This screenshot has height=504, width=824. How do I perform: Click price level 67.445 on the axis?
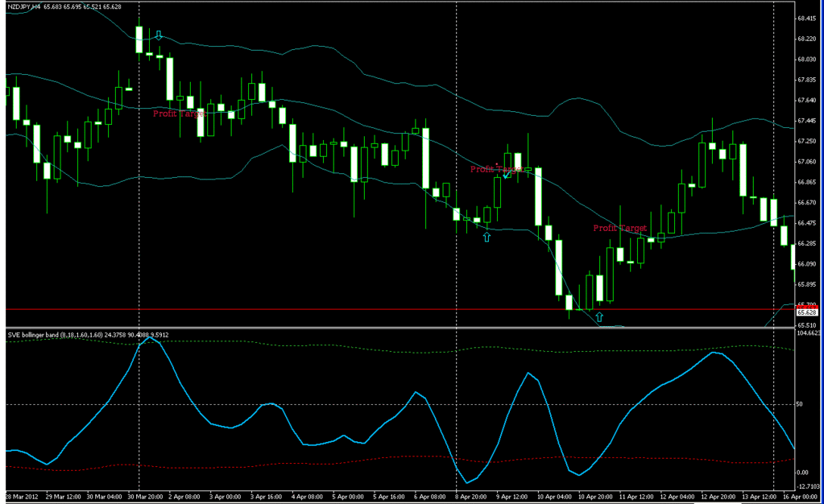[806, 120]
